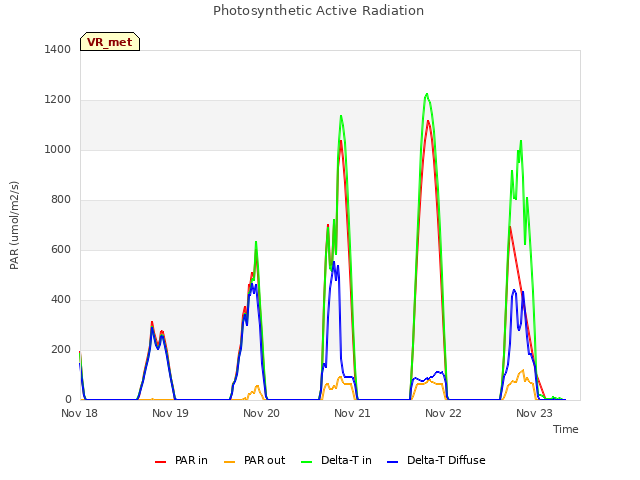This screenshot has width=640, height=480.
Task: Click the green Delta-T peak near 1200
Action: coord(427,94)
